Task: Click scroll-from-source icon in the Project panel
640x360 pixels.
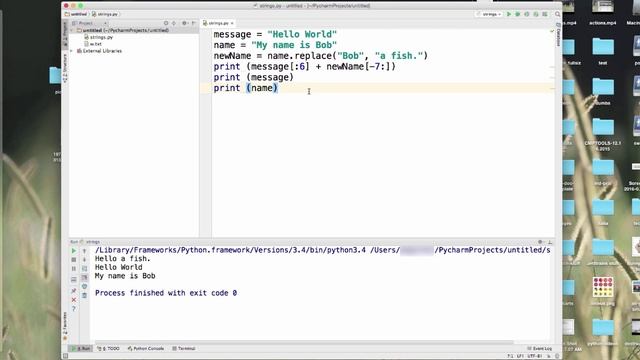Action: (166, 23)
